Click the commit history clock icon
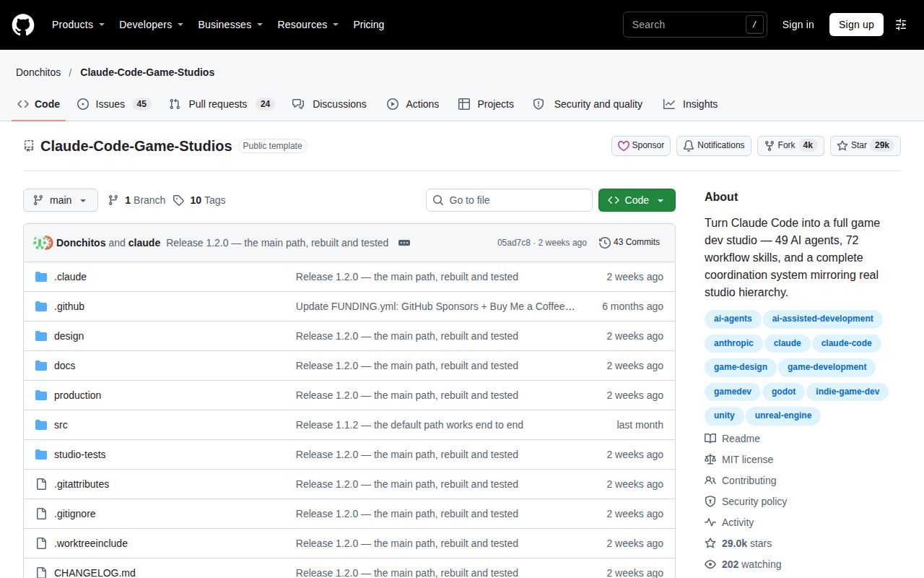The width and height of the screenshot is (924, 578). click(x=605, y=243)
